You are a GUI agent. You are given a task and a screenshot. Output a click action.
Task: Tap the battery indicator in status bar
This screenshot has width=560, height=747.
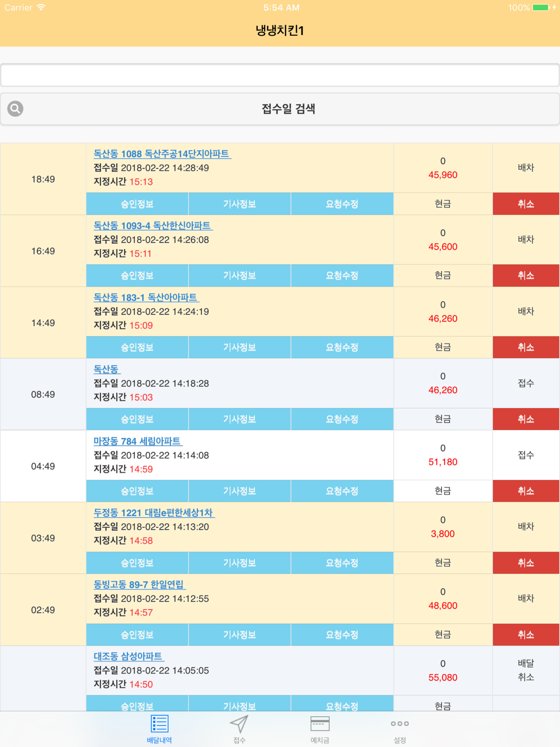541,7
